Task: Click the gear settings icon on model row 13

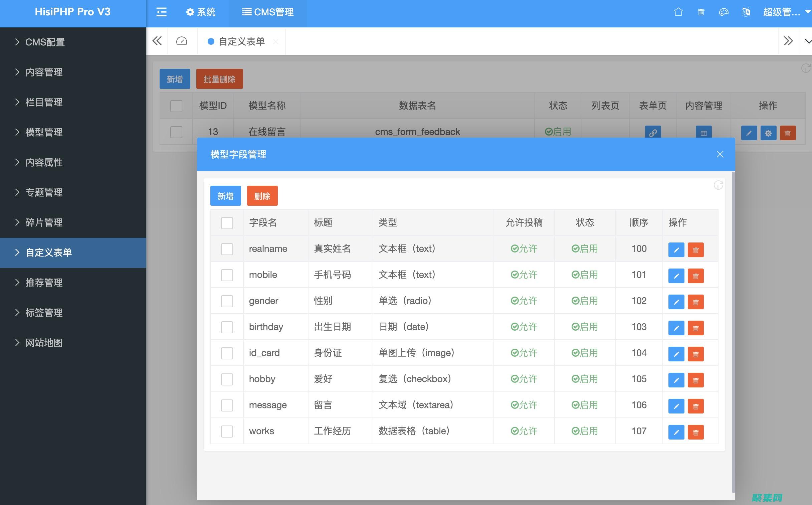Action: 768,133
